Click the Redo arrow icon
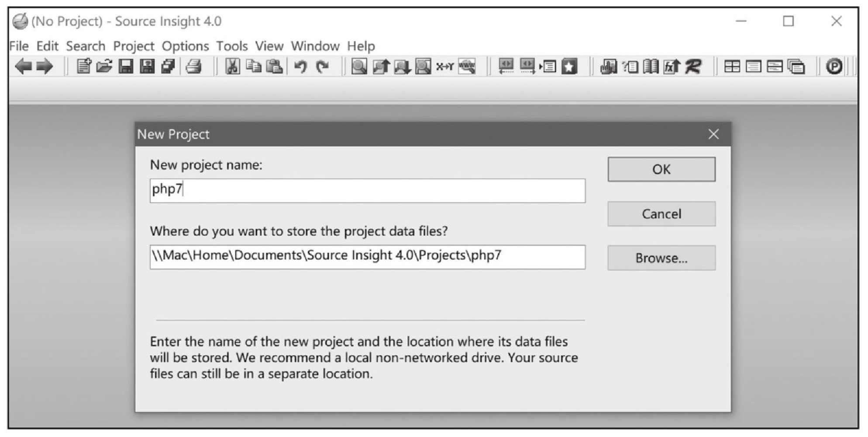This screenshot has height=437, width=868. point(322,66)
